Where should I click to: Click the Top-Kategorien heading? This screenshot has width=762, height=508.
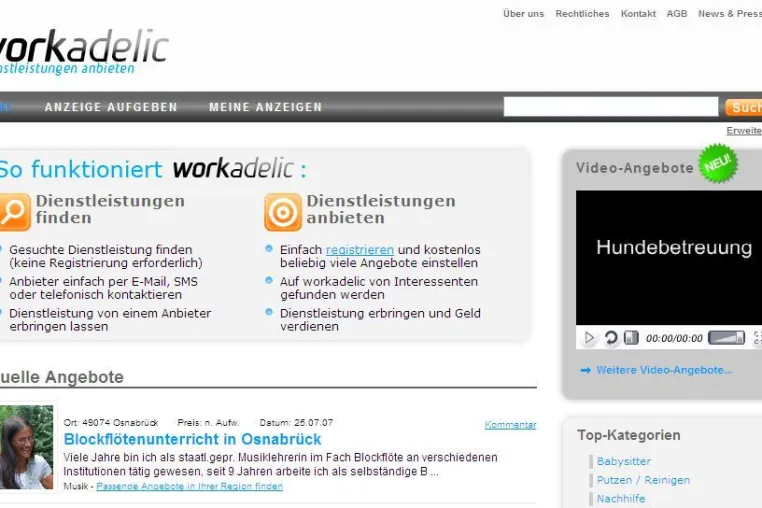(x=629, y=435)
